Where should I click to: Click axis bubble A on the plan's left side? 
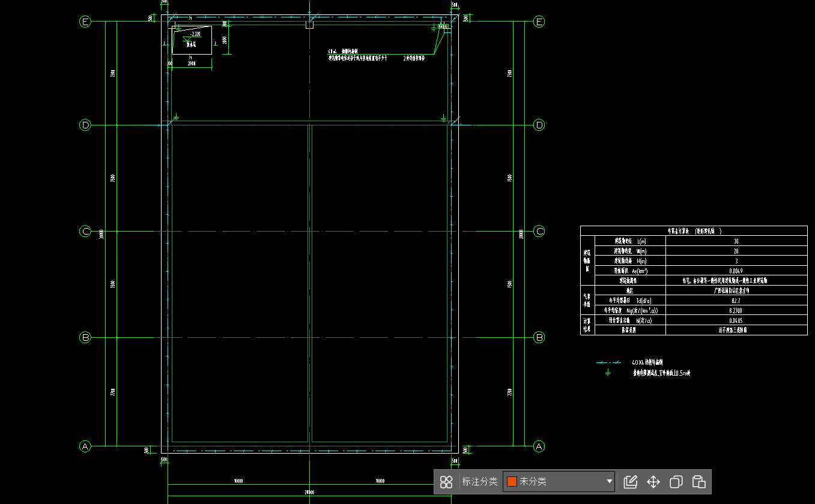point(85,446)
